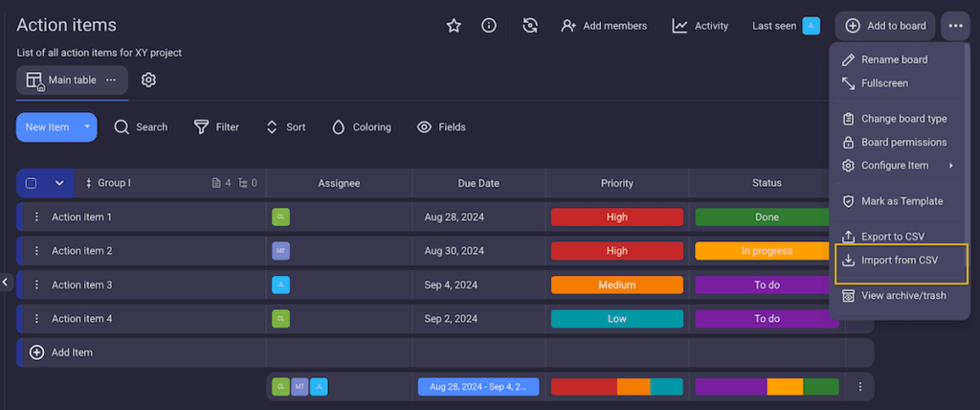The height and width of the screenshot is (410, 980).
Task: Star the Action items board as favorite
Action: point(454,26)
